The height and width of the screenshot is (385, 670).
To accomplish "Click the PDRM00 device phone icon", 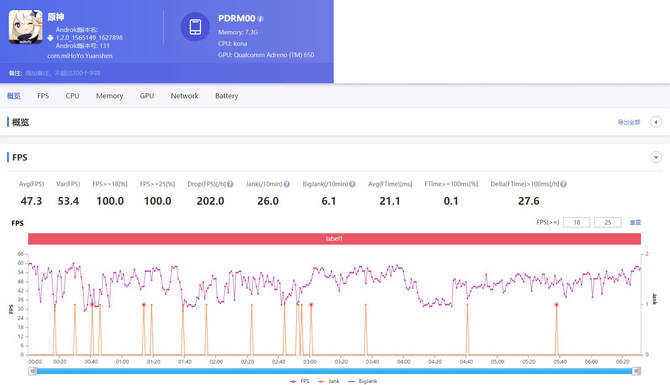I will pyautogui.click(x=195, y=27).
